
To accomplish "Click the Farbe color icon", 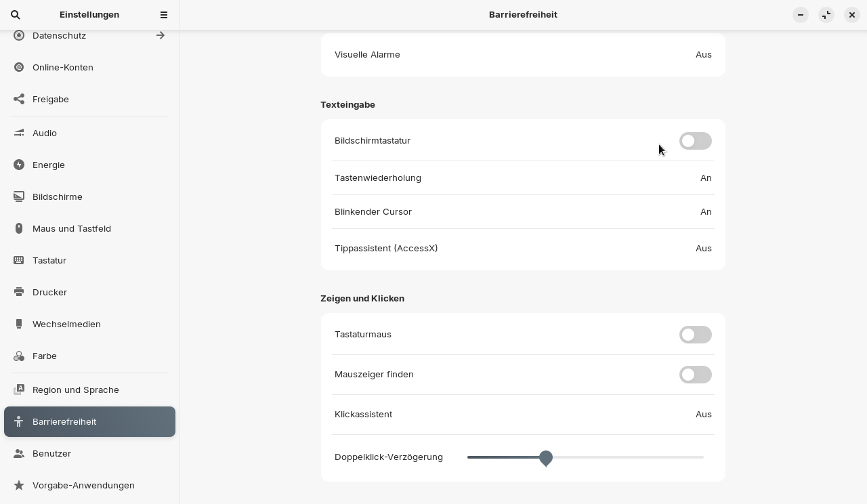I will tap(19, 356).
